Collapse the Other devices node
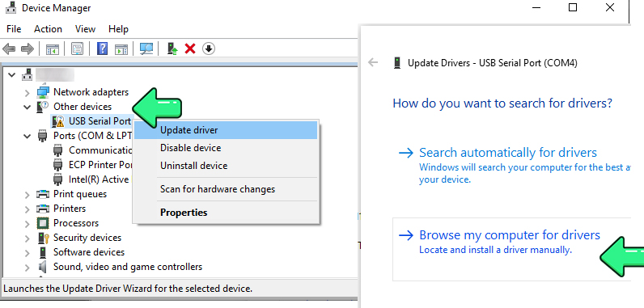Screen dimensions: 644x308 point(28,107)
